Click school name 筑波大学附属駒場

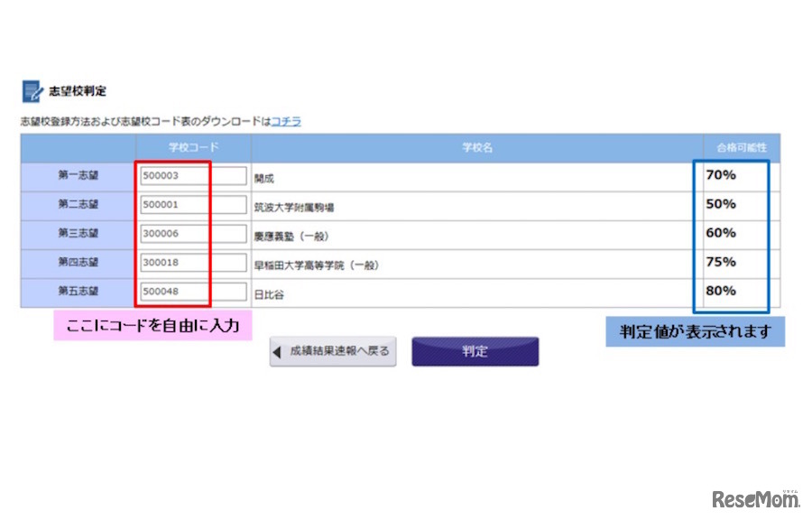(294, 208)
